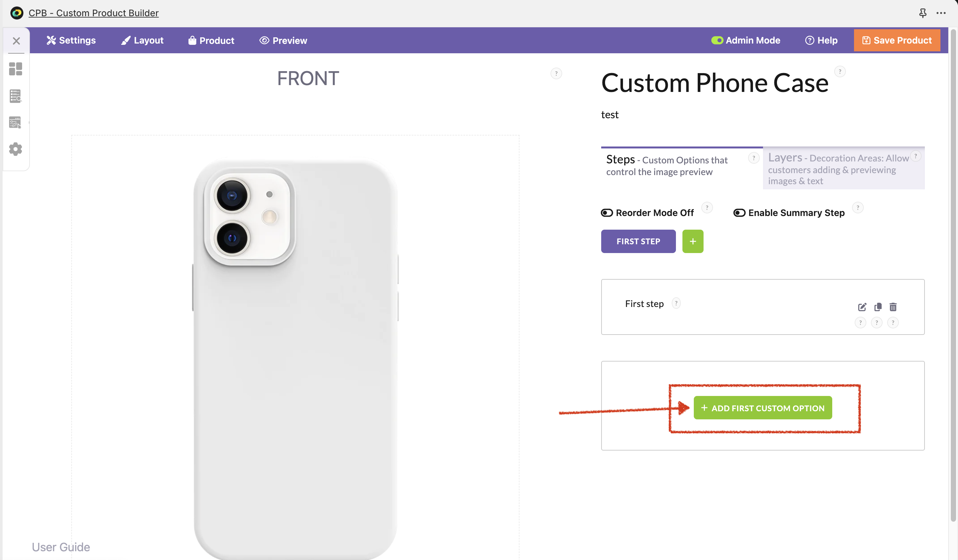
Task: Open the Settings menu
Action: [x=71, y=40]
